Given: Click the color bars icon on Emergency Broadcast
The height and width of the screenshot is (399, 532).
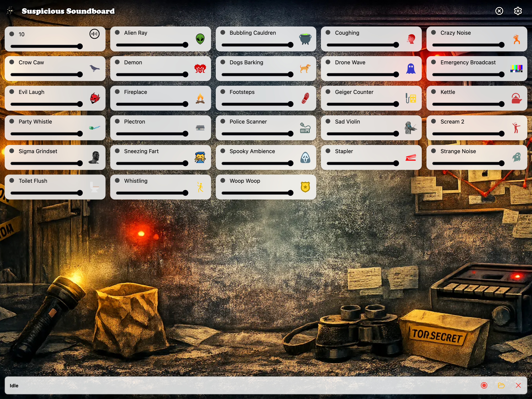Looking at the screenshot, I should [x=516, y=69].
